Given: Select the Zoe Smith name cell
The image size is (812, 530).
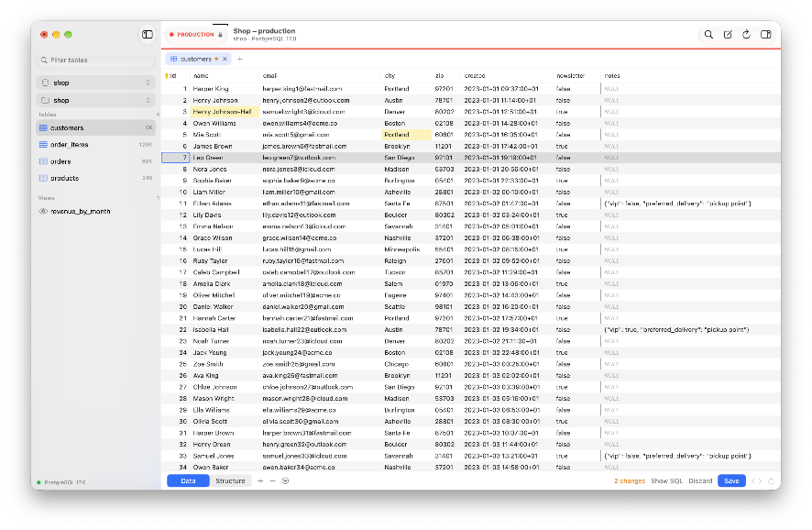Looking at the screenshot, I should tap(225, 364).
